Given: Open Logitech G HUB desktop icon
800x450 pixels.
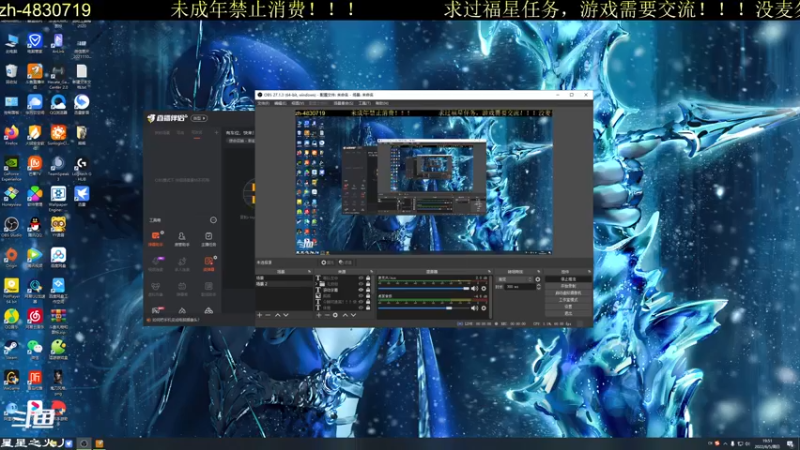Looking at the screenshot, I should (x=82, y=167).
